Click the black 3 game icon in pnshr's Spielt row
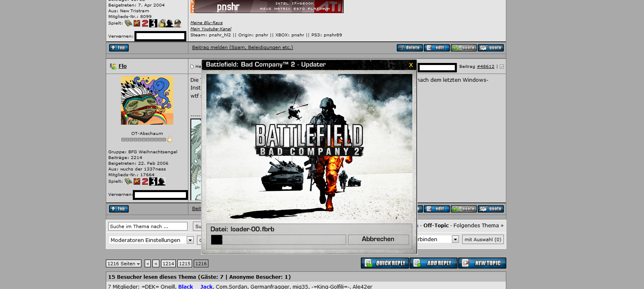This screenshot has width=644, height=289. click(153, 23)
